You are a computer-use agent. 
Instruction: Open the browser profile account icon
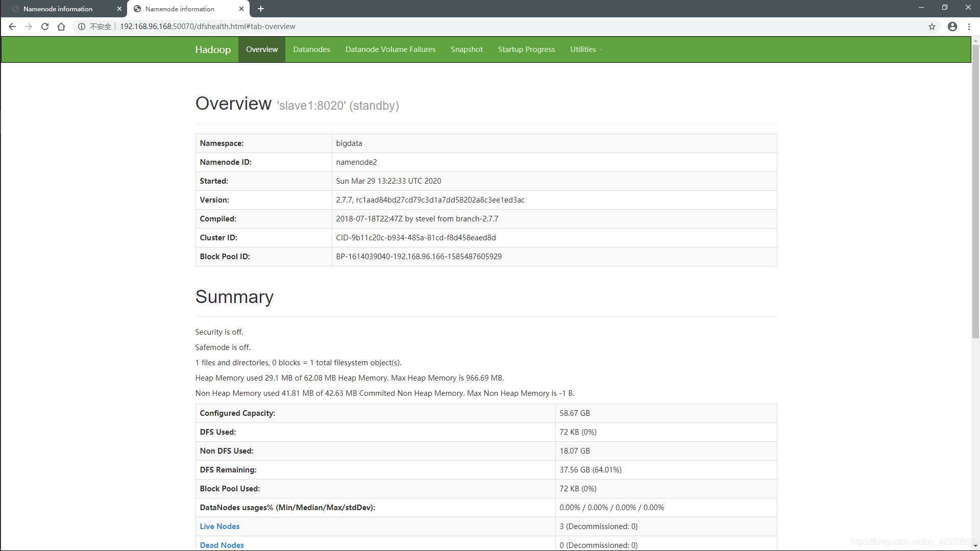952,27
